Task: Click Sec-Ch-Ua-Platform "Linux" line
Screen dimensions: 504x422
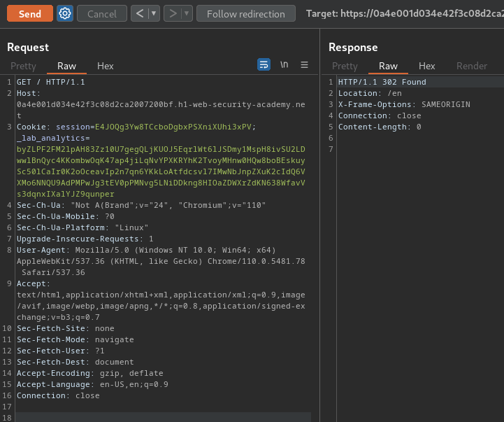Action: click(x=82, y=227)
